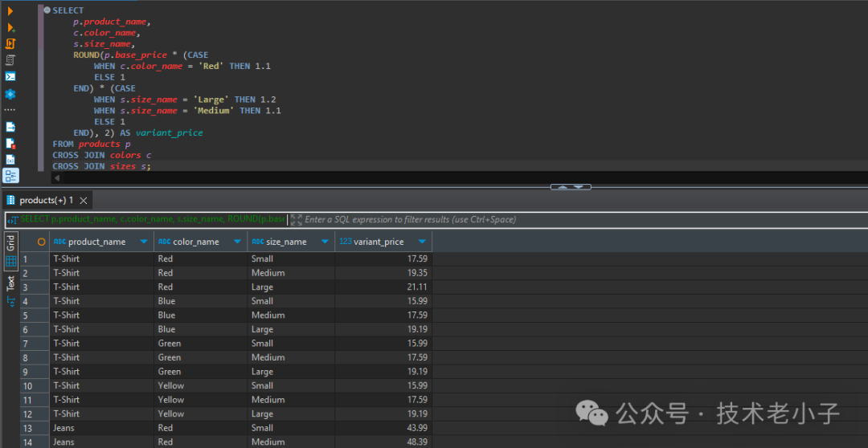Open the blue gear settings icon

tap(10, 94)
